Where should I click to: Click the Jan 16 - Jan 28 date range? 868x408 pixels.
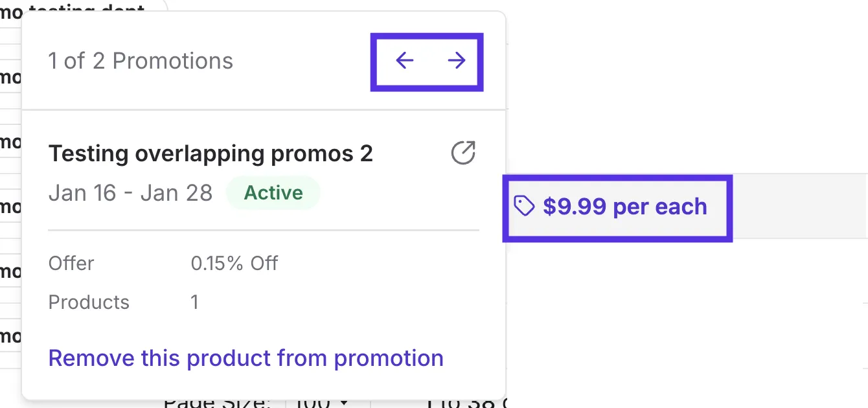tap(130, 193)
